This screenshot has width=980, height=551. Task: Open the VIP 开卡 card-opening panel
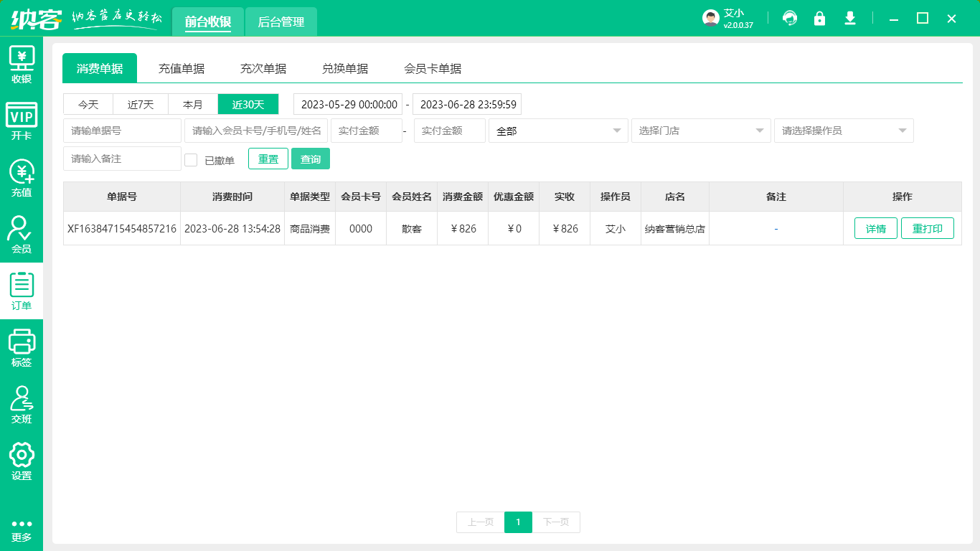[22, 121]
